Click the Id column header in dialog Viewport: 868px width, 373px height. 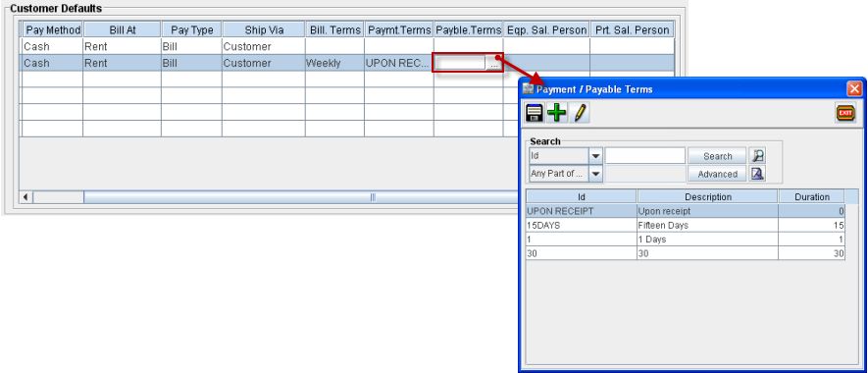[582, 196]
